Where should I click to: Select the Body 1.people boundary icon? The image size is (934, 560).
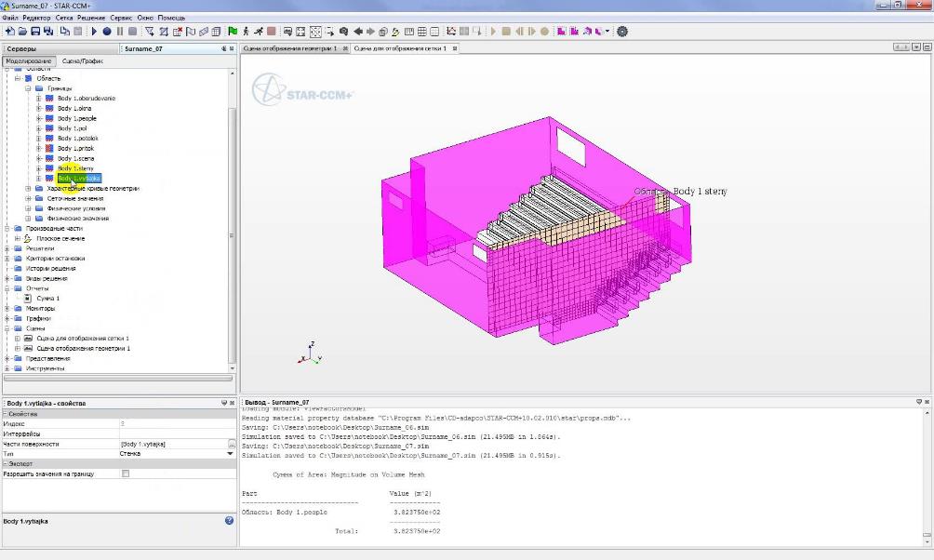[50, 118]
